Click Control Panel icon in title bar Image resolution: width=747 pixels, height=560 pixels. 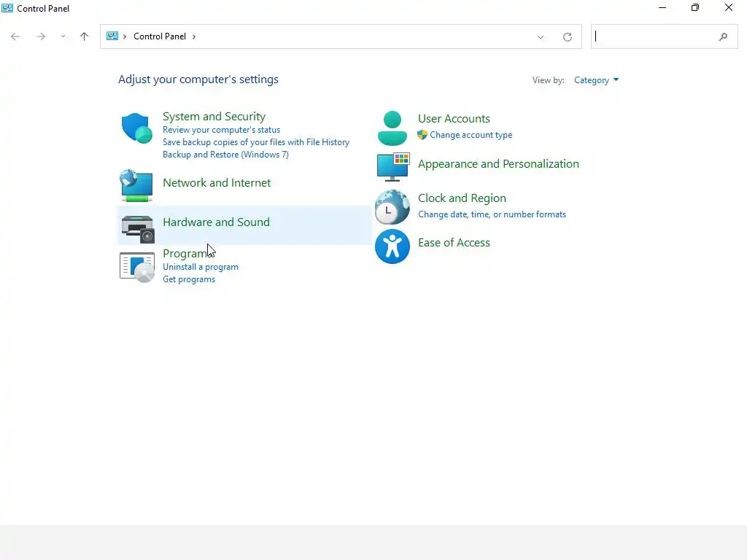[x=7, y=8]
